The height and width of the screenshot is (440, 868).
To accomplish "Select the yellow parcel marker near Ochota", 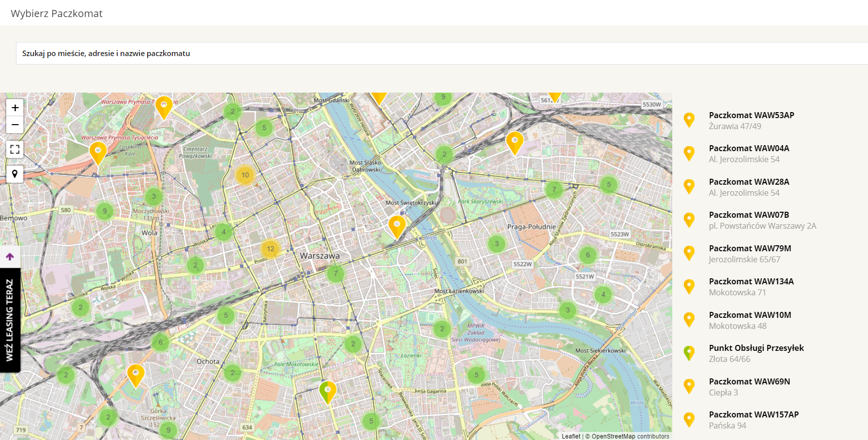I will click(136, 375).
